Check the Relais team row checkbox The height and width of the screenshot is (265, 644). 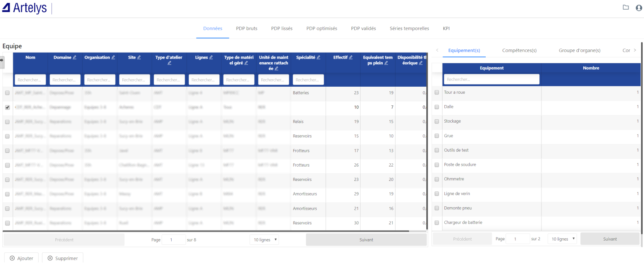pos(7,122)
